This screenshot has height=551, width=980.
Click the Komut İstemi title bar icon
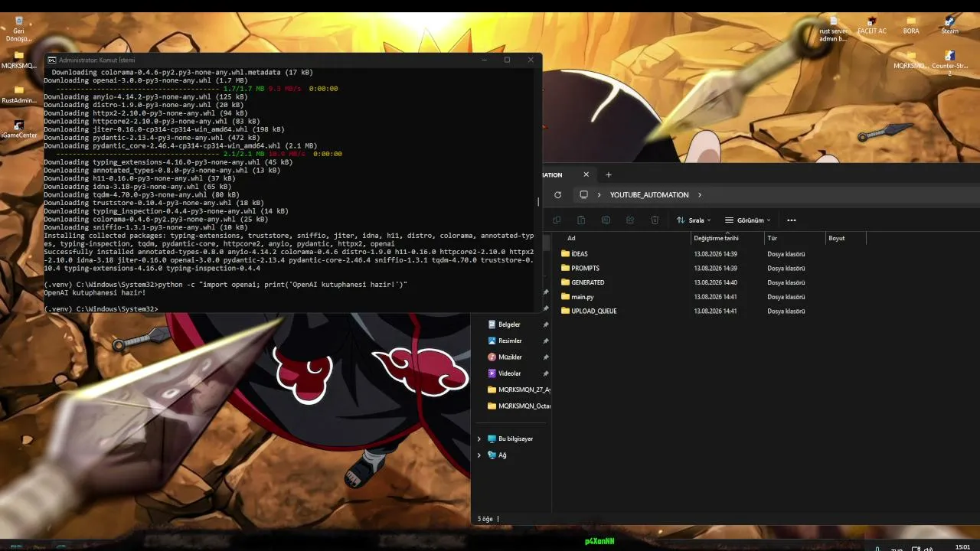click(x=51, y=60)
